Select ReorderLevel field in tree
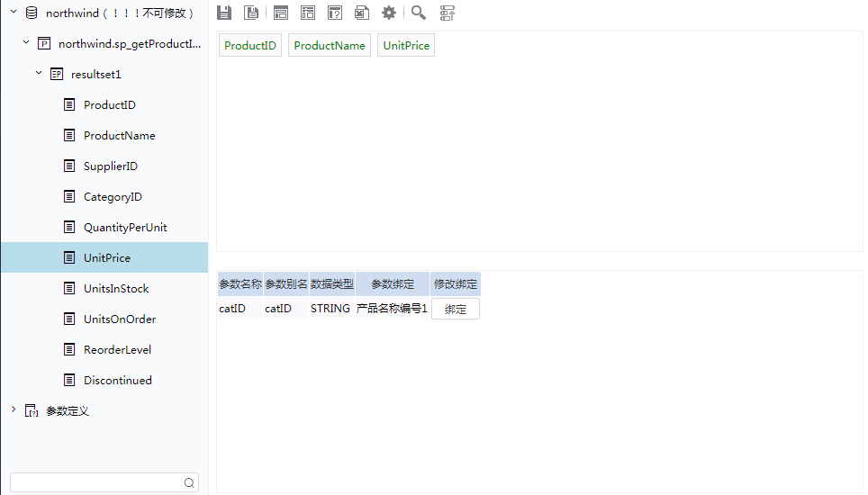This screenshot has width=868, height=495. (x=117, y=349)
